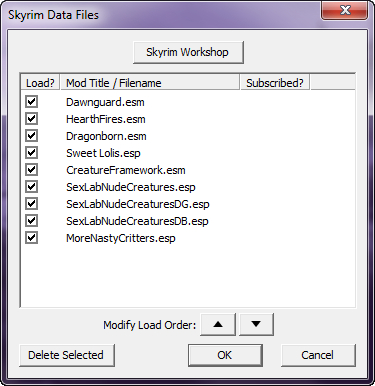Sort by Mod Title / Filename header
This screenshot has height=386, width=375.
pos(150,83)
